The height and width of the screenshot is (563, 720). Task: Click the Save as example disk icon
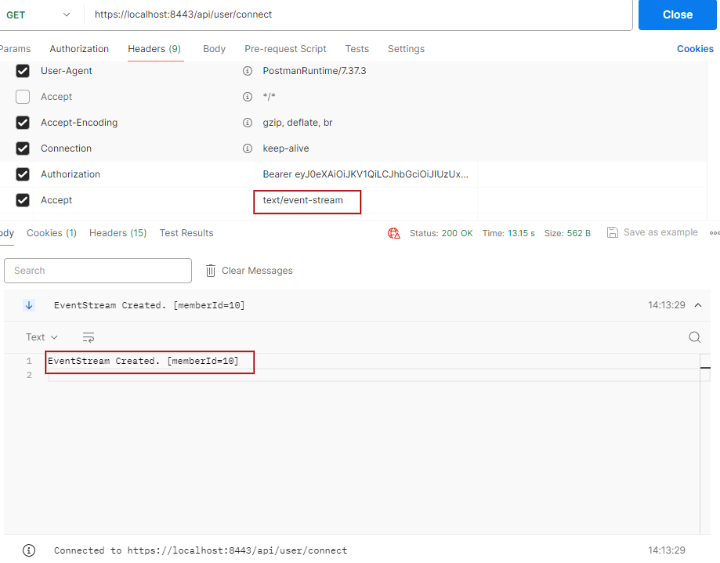pos(612,232)
